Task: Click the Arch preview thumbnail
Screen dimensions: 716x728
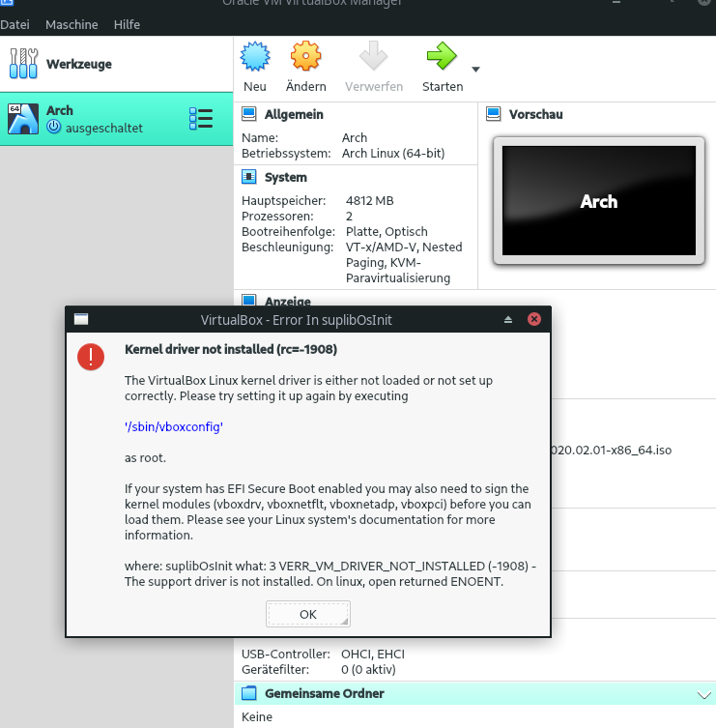Action: 598,201
